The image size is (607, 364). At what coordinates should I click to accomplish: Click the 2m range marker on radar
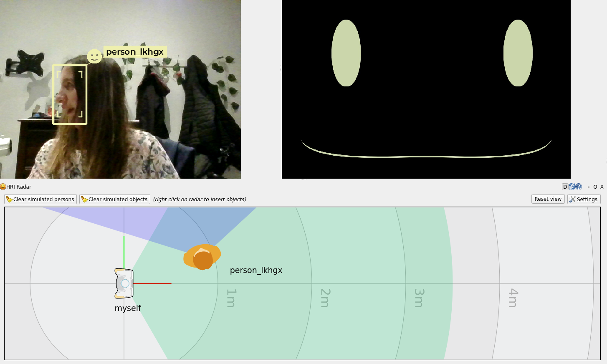(325, 298)
